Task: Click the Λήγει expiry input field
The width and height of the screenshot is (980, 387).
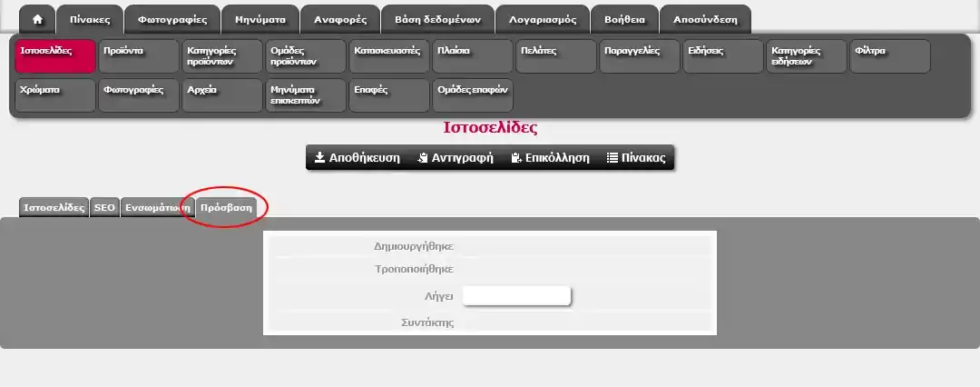Action: 516,296
